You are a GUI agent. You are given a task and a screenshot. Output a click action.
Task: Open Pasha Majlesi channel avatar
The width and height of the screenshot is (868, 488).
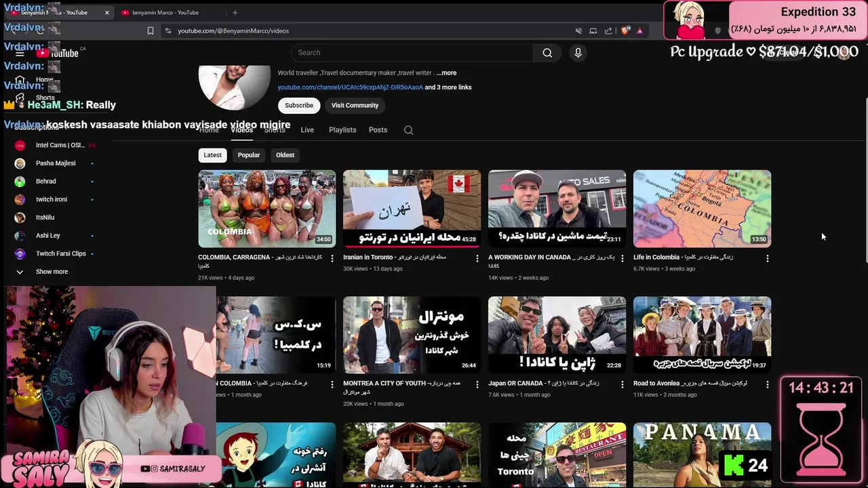(x=20, y=163)
